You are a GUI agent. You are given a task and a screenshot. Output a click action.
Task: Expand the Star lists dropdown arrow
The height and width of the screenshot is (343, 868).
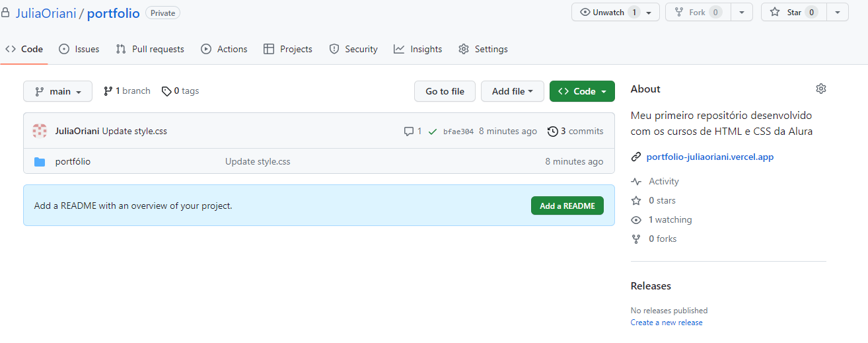point(838,13)
